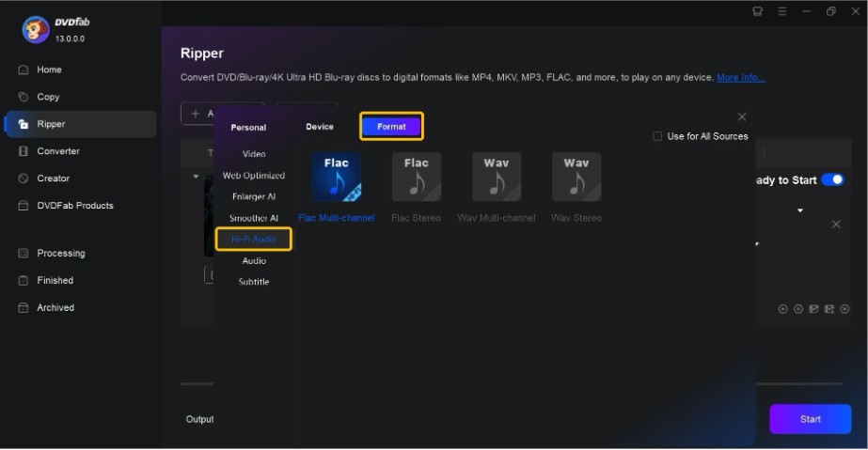
Task: Switch to the Format tab
Action: [391, 127]
